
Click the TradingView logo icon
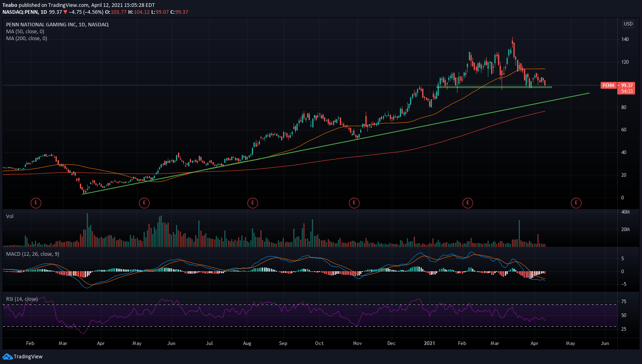pos(7,357)
